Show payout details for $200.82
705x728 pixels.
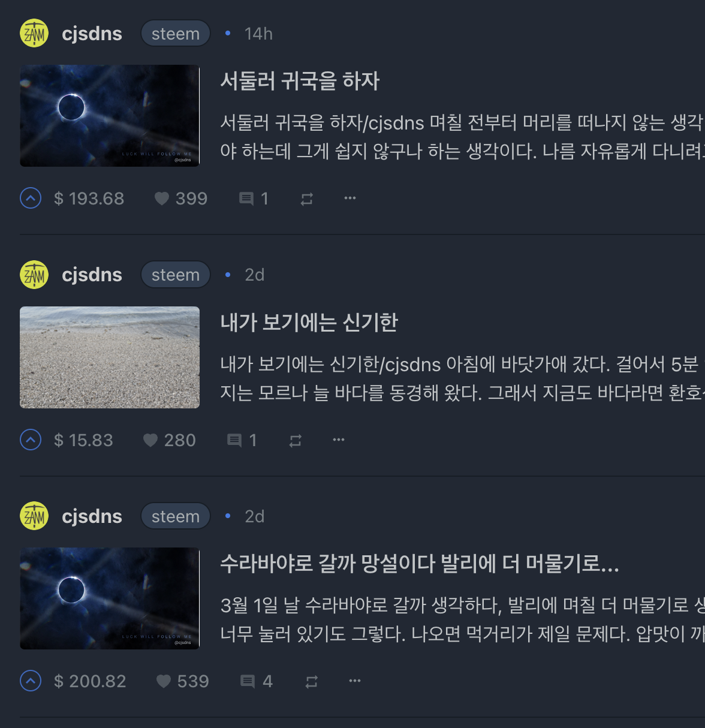click(x=90, y=681)
